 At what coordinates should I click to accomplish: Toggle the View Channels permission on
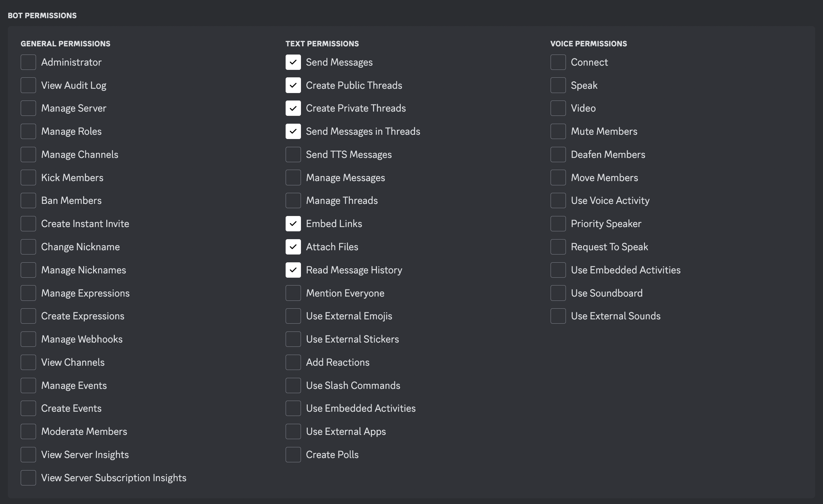pos(28,362)
